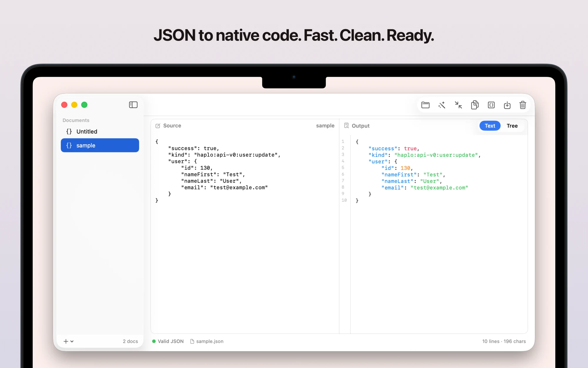Viewport: 588px width, 368px height.
Task: Switch output to Text view
Action: coord(490,126)
